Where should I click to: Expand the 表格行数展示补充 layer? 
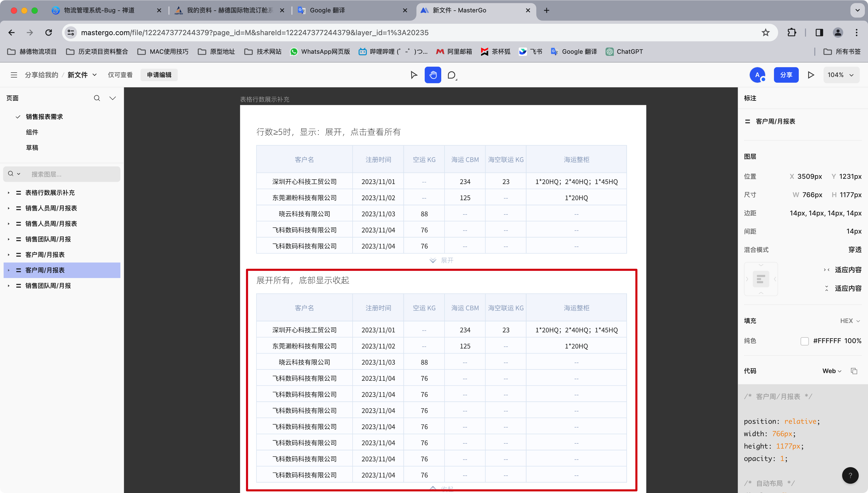click(9, 193)
